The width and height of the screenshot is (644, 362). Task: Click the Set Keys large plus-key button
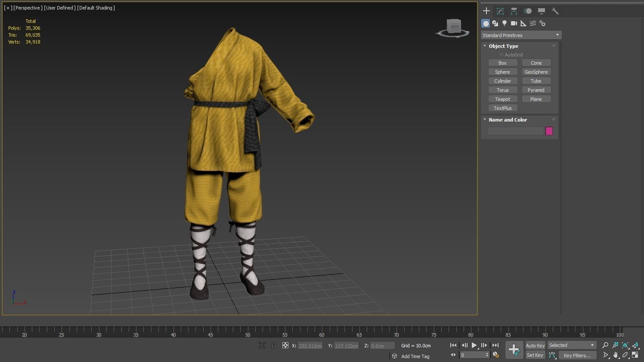coord(514,350)
